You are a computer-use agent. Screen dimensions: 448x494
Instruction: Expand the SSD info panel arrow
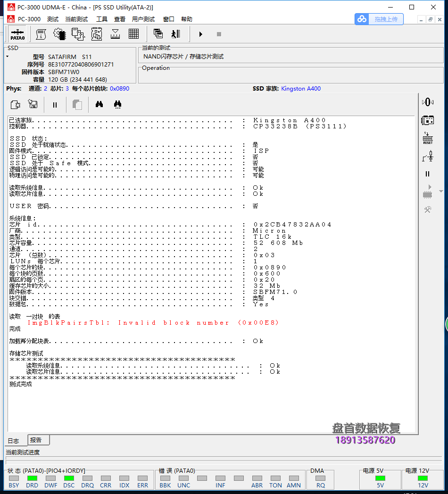7,57
